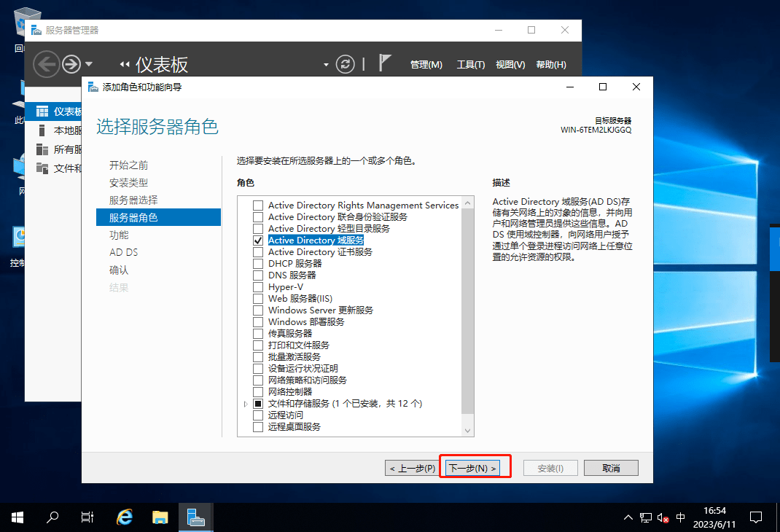Check Active Directory 联合身份验证服务

[257, 217]
